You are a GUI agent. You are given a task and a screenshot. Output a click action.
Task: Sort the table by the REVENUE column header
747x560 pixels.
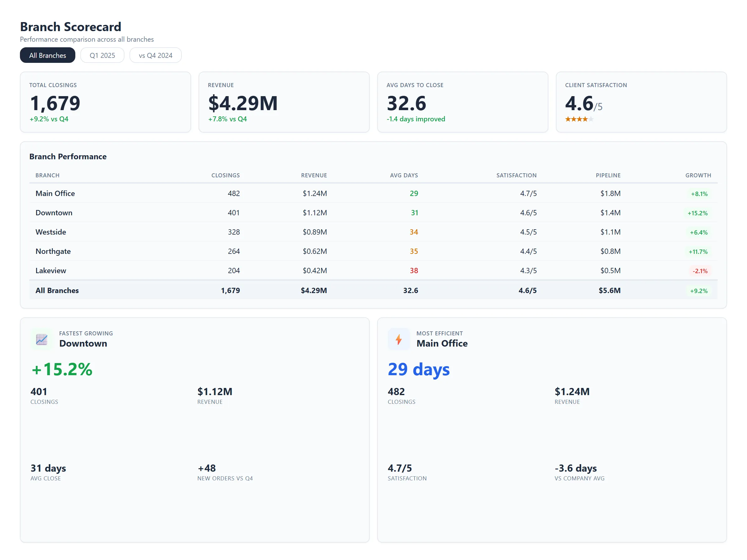pyautogui.click(x=314, y=175)
